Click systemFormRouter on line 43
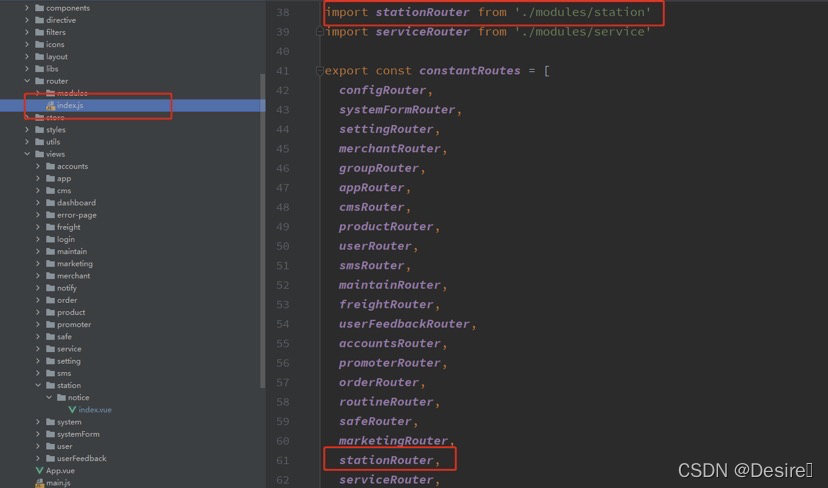This screenshot has width=828, height=488. [x=397, y=110]
